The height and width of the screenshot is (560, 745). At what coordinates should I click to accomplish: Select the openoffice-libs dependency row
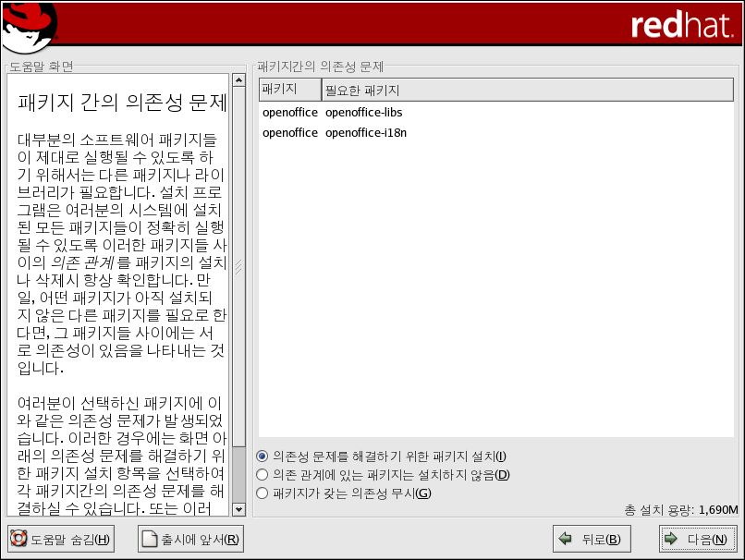tap(363, 113)
